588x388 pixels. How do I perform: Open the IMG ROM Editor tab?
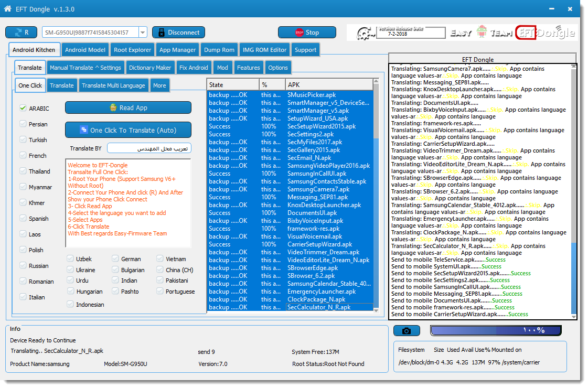(x=264, y=50)
